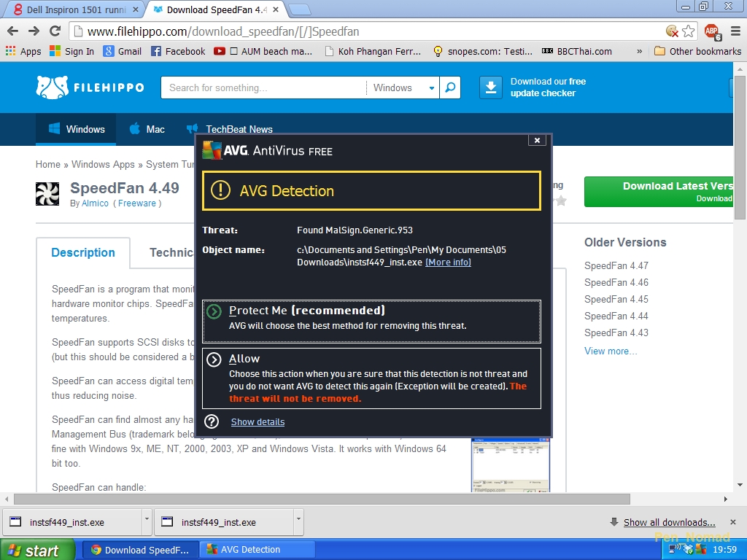Click the Allow arrow icon
747x560 pixels.
[214, 359]
